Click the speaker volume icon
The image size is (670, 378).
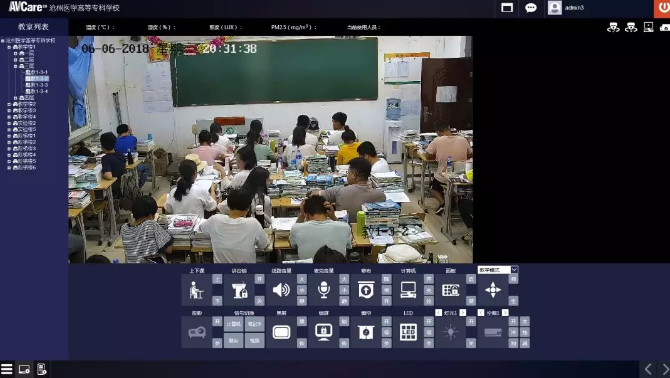click(281, 290)
